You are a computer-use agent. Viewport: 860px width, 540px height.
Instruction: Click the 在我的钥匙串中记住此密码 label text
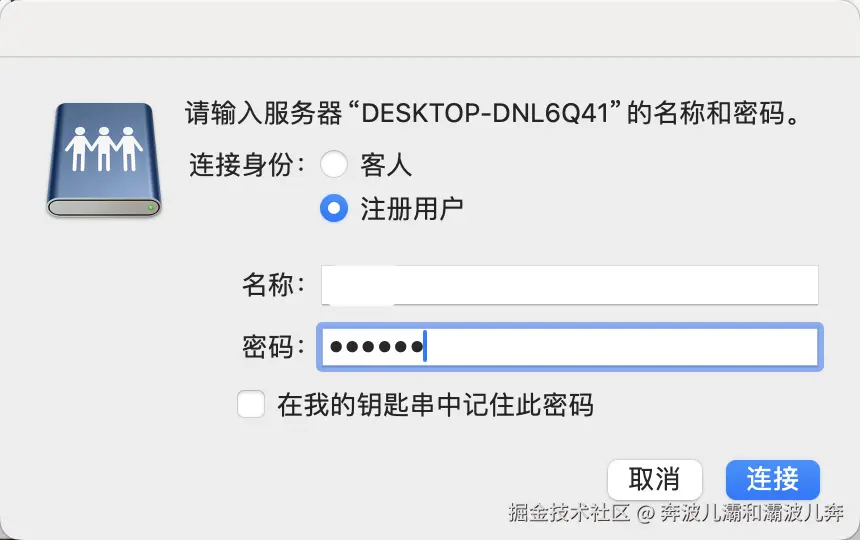point(435,404)
